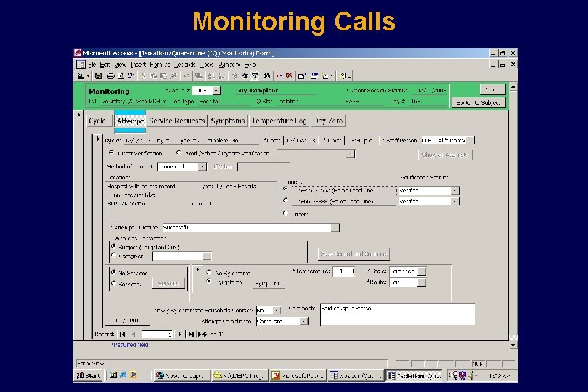
Task: Switch to the Symptoms tab
Action: [x=228, y=121]
